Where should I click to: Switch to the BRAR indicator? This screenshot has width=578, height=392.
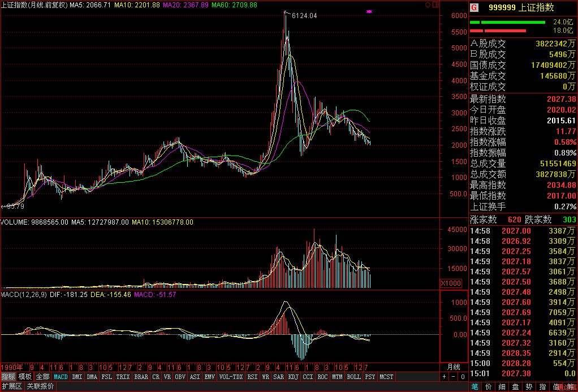click(141, 377)
